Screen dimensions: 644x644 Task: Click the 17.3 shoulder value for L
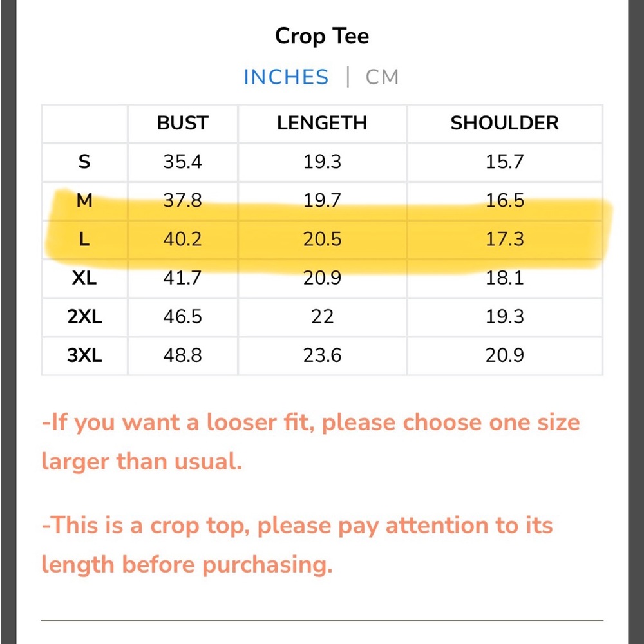pos(505,239)
